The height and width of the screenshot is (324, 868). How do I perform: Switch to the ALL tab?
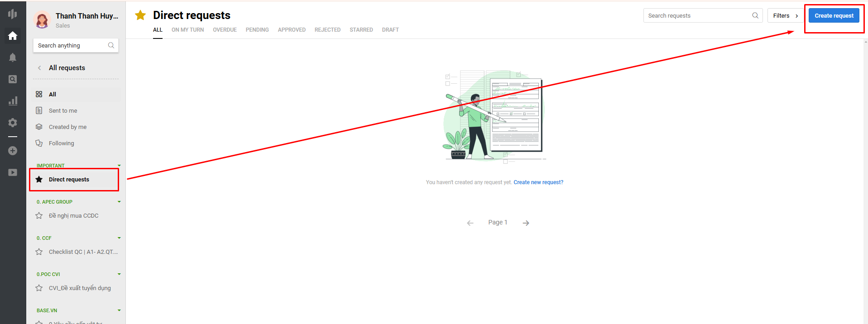click(158, 30)
